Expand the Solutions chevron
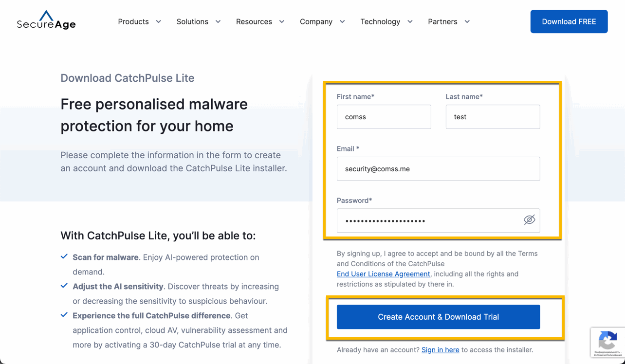Image resolution: width=625 pixels, height=364 pixels. point(218,22)
